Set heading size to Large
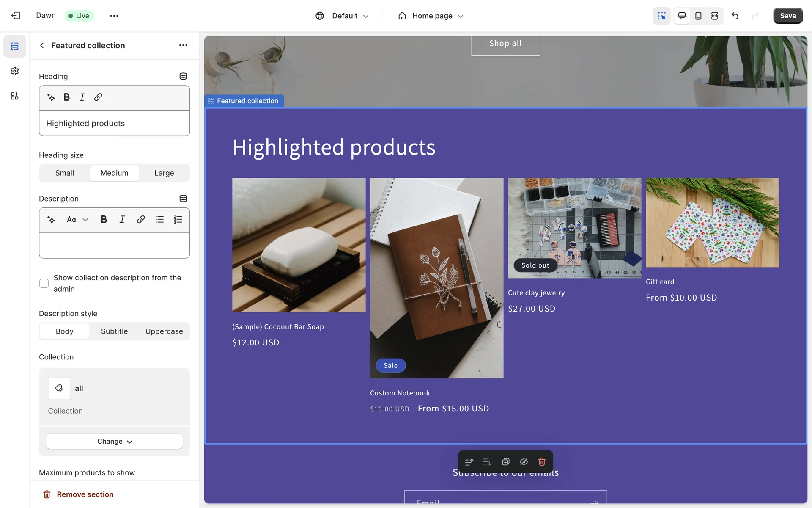This screenshot has width=812, height=508. click(164, 173)
